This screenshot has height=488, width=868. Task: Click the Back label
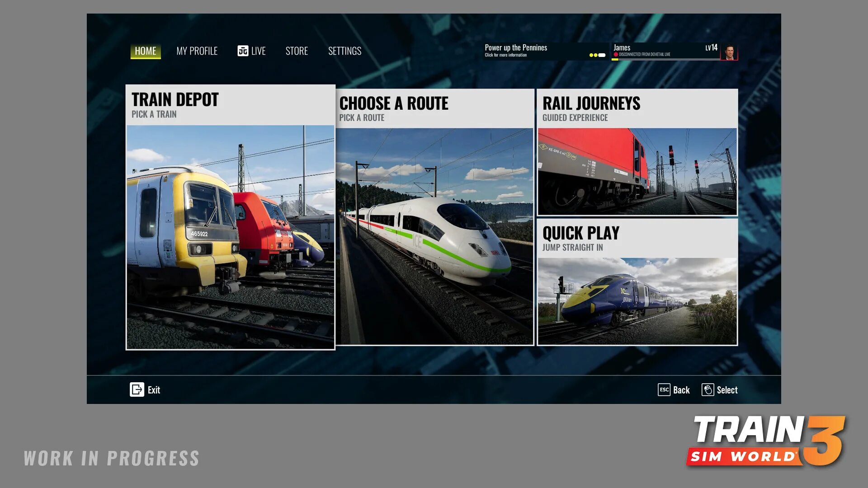(681, 390)
